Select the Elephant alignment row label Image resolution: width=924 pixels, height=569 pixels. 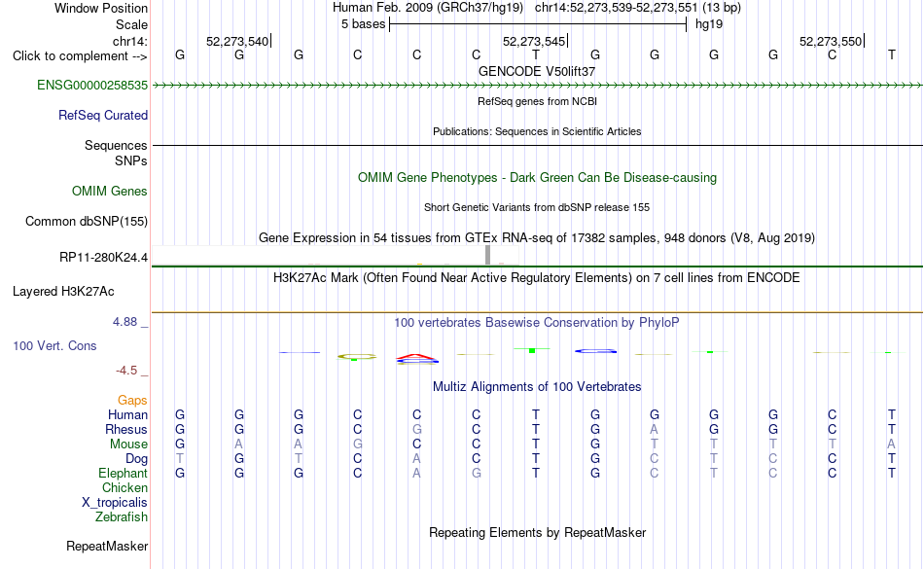[x=124, y=474]
